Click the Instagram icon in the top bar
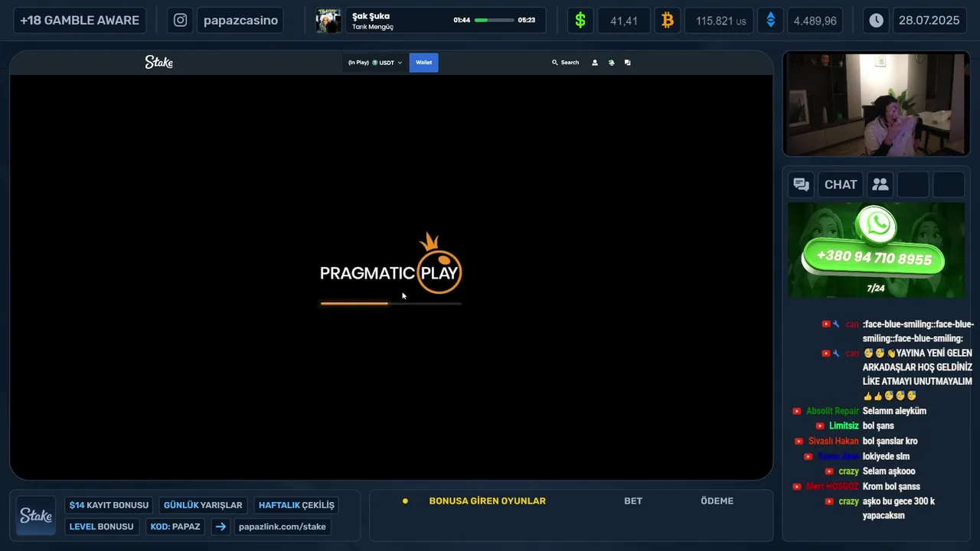The image size is (980, 551). coord(180,21)
